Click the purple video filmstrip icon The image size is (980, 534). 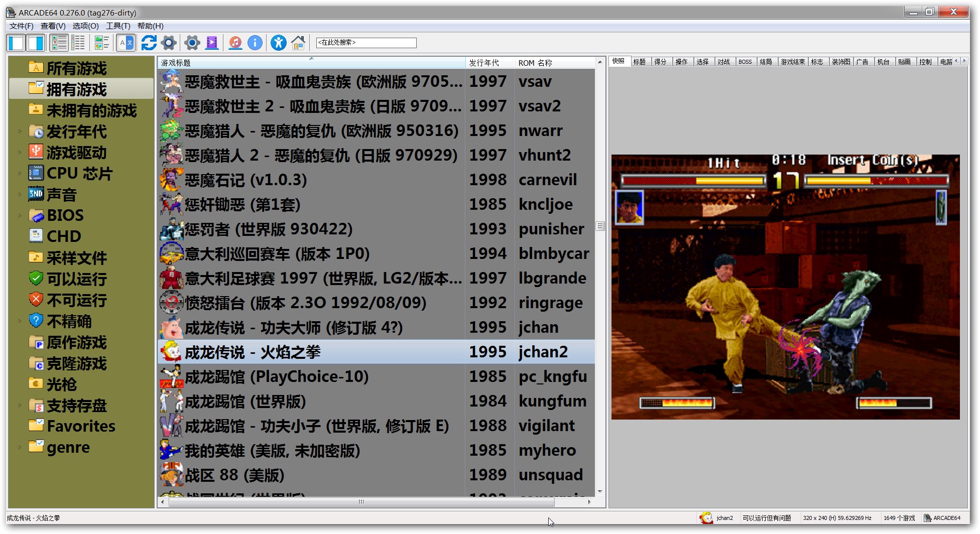click(212, 43)
